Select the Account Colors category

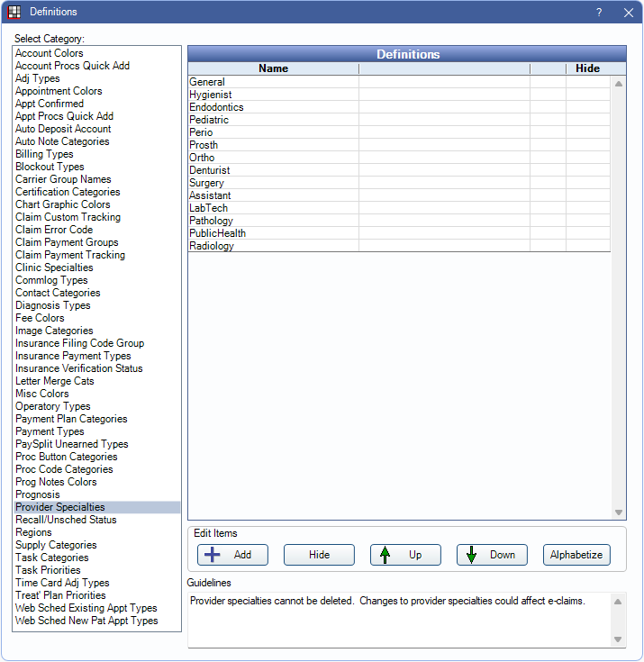50,53
